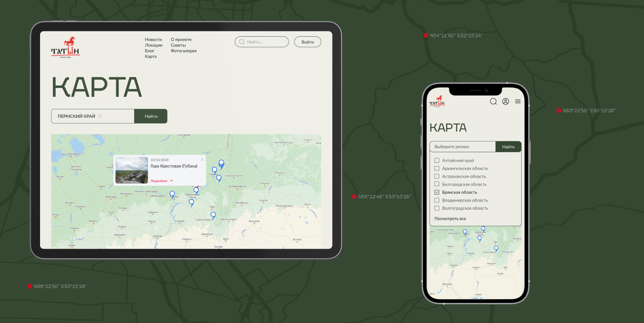This screenshot has height=323, width=644.
Task: Click the Татын logo on the phone
Action: [x=437, y=101]
